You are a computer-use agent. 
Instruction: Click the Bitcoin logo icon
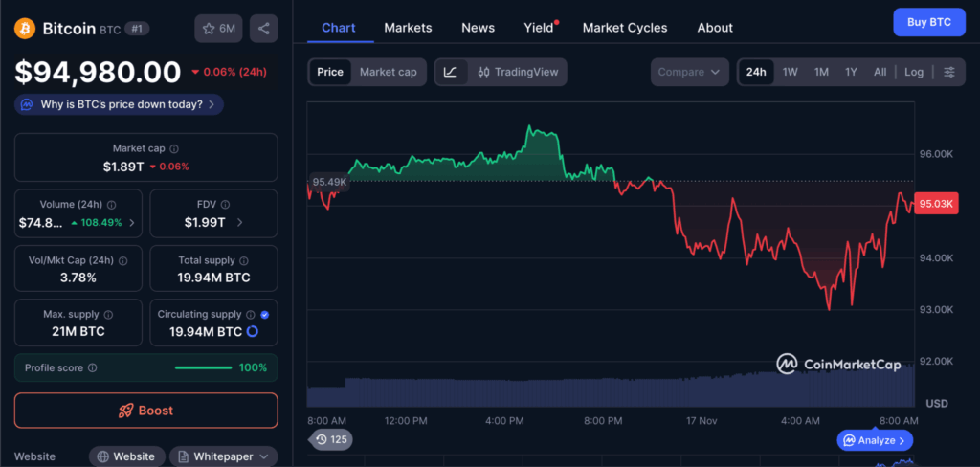pyautogui.click(x=25, y=29)
